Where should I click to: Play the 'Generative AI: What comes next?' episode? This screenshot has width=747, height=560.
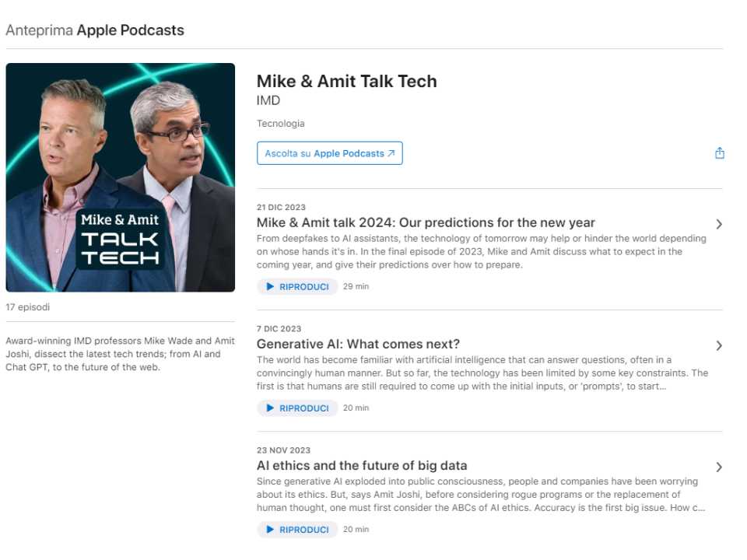pos(297,408)
